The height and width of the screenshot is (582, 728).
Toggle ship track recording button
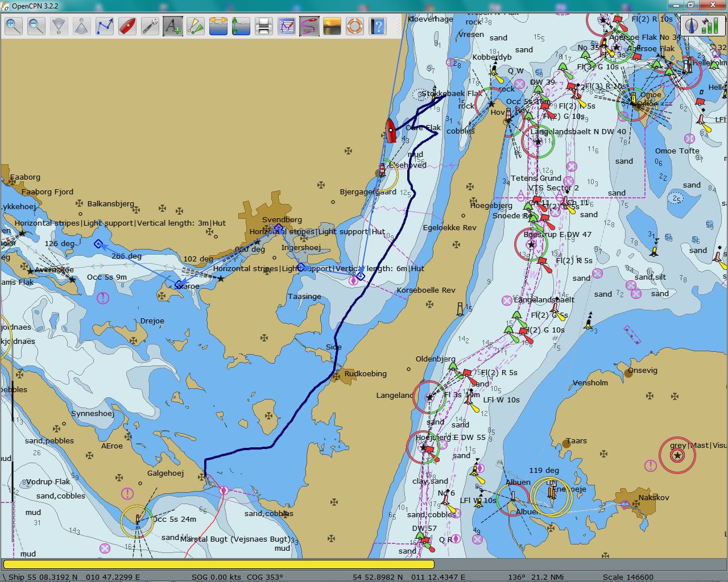[309, 26]
